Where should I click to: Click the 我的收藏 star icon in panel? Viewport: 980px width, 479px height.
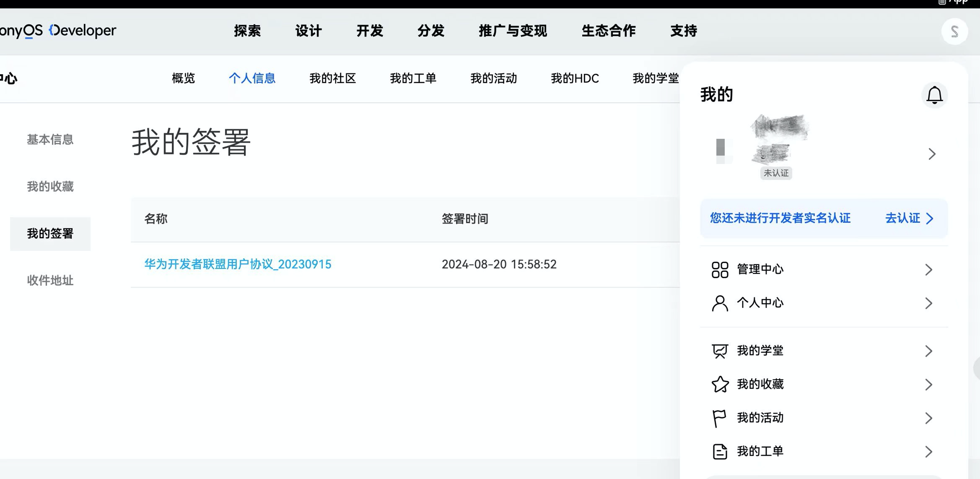tap(720, 385)
